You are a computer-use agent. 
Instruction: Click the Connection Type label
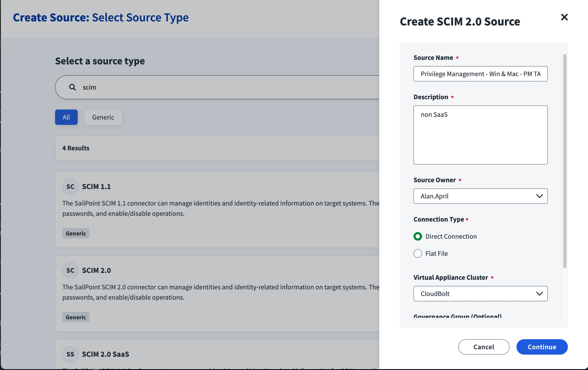pyautogui.click(x=439, y=219)
